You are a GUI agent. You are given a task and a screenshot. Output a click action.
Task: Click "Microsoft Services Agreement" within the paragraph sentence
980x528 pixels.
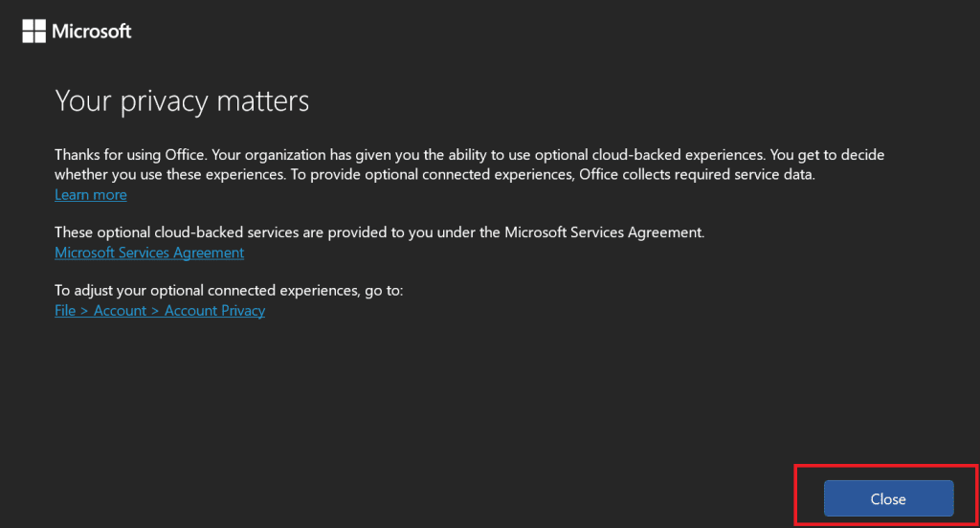point(603,232)
